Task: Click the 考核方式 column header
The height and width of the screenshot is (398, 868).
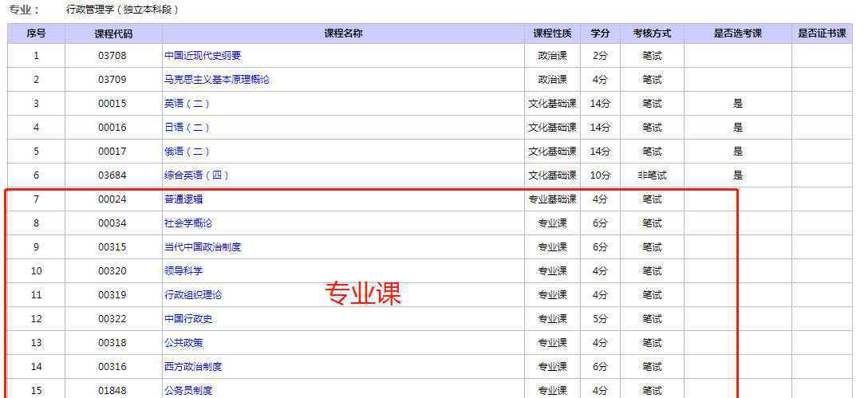Action: click(x=652, y=33)
